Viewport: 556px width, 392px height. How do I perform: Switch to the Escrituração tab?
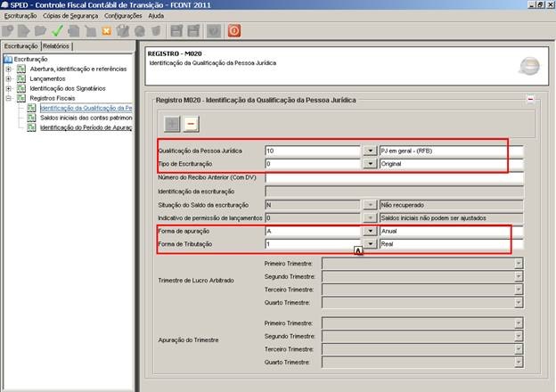(20, 46)
